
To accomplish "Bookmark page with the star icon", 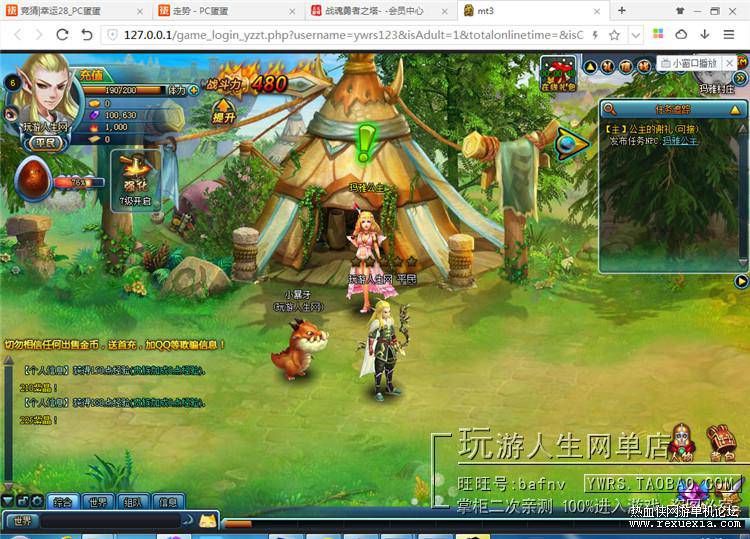I will pyautogui.click(x=615, y=34).
